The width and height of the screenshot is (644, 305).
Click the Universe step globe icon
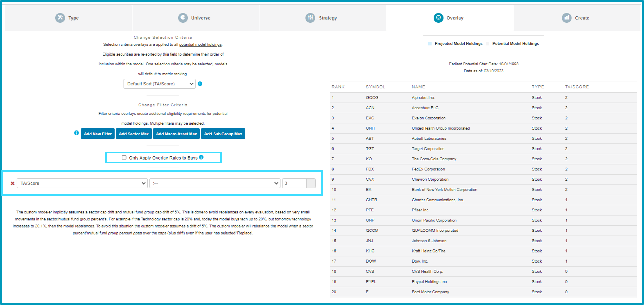(x=183, y=18)
